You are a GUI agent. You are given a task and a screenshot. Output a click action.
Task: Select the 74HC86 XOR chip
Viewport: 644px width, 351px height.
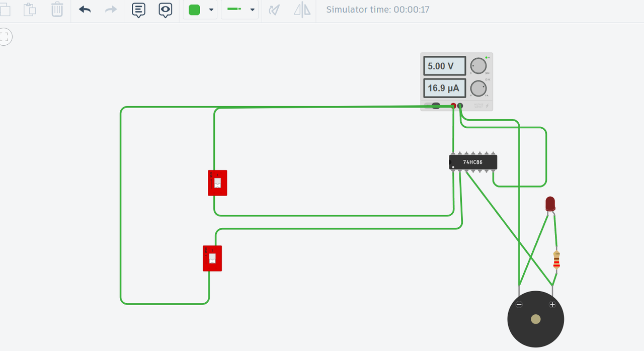473,162
